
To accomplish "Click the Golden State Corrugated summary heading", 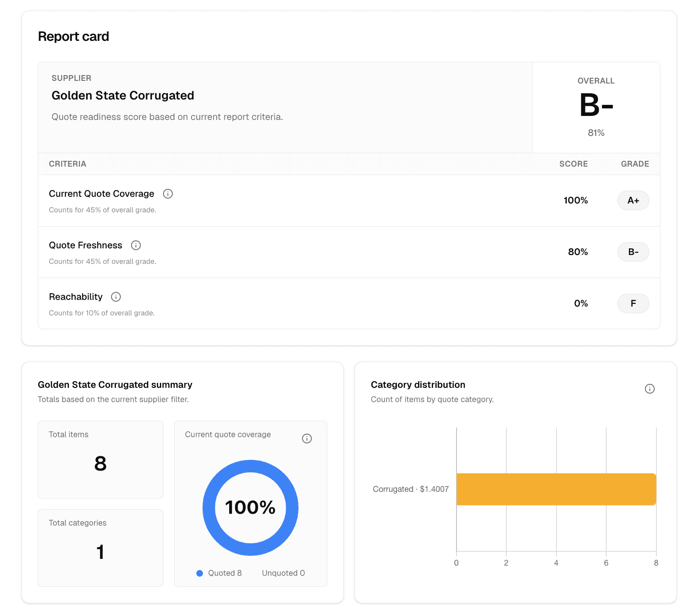I will (x=115, y=385).
